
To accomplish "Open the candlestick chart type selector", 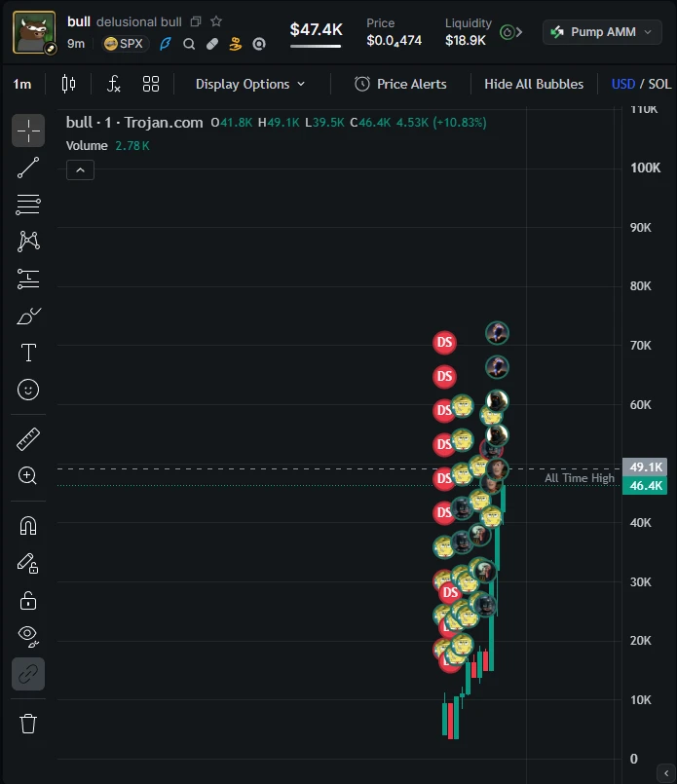I will (68, 84).
